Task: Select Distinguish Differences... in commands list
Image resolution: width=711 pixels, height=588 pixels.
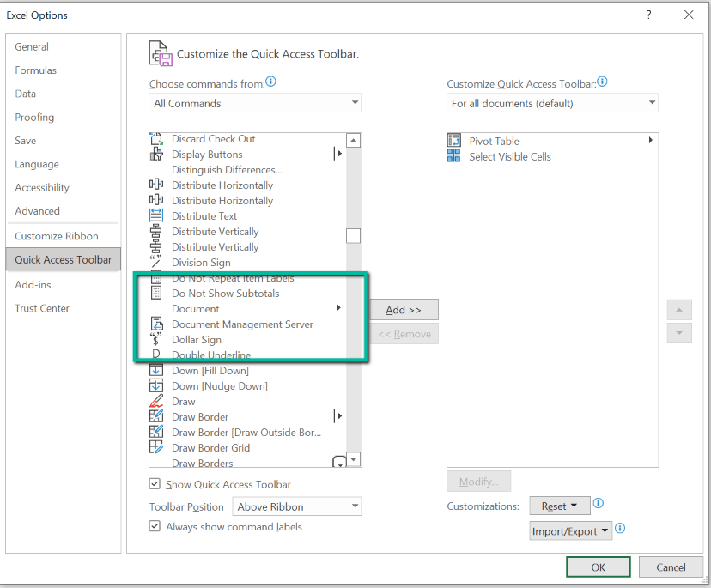Action: (227, 170)
